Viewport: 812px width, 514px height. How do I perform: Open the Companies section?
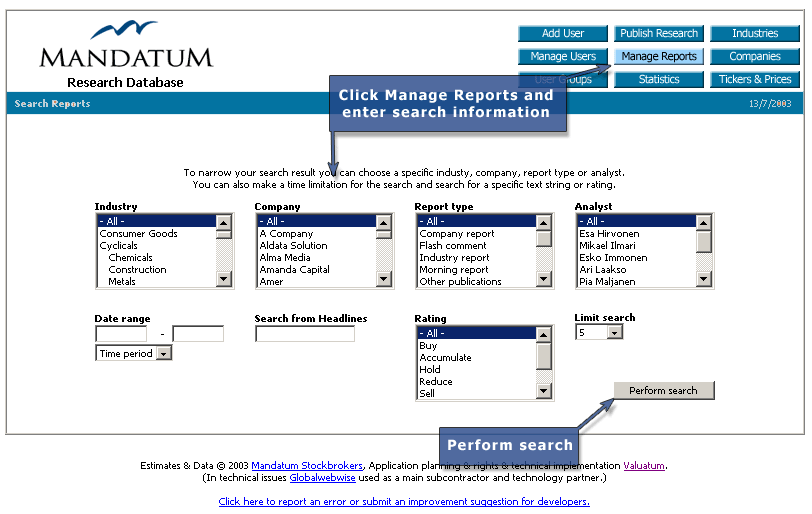coord(755,56)
